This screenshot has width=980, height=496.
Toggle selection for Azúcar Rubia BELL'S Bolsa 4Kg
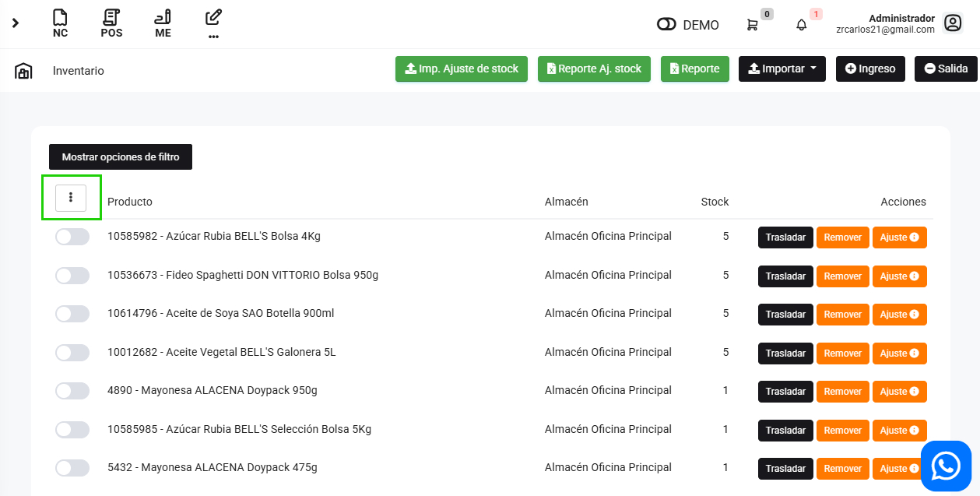click(72, 237)
